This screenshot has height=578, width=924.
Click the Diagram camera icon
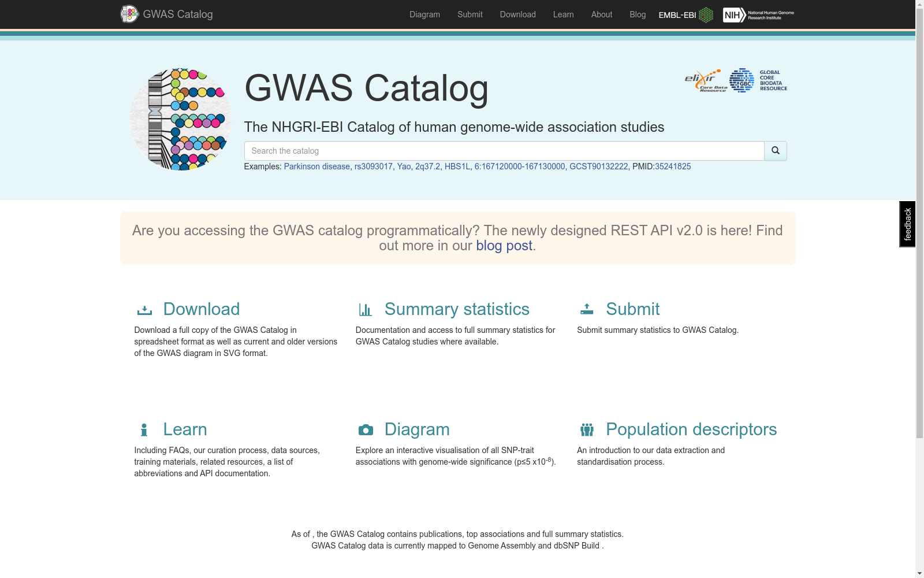click(366, 430)
